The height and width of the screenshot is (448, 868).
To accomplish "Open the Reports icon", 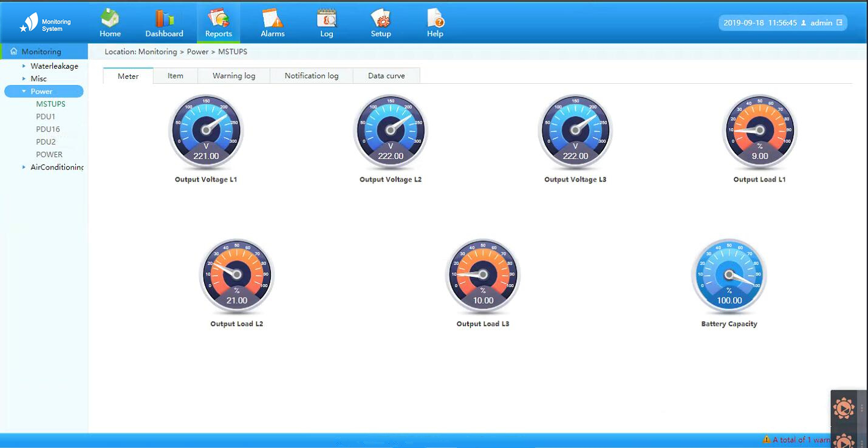I will click(218, 19).
